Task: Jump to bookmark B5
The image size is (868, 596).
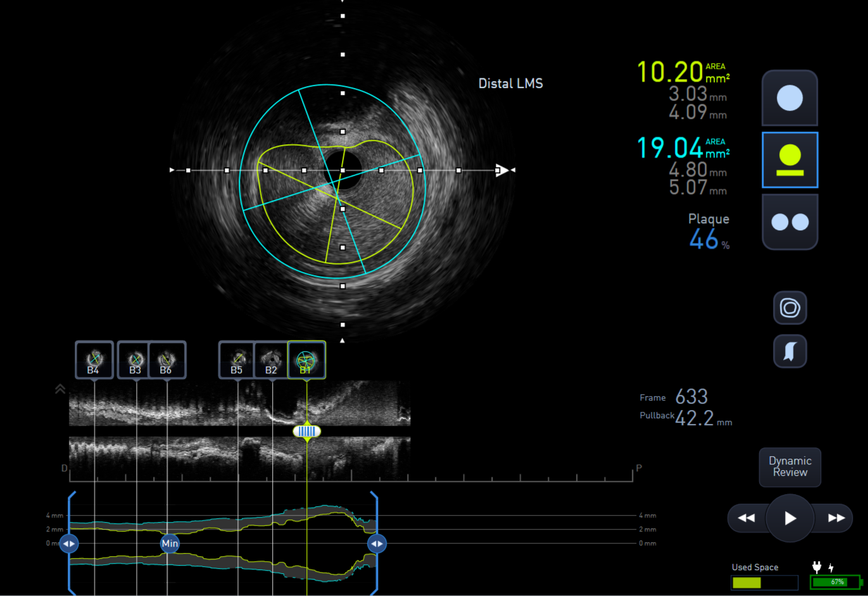Action: [x=237, y=360]
